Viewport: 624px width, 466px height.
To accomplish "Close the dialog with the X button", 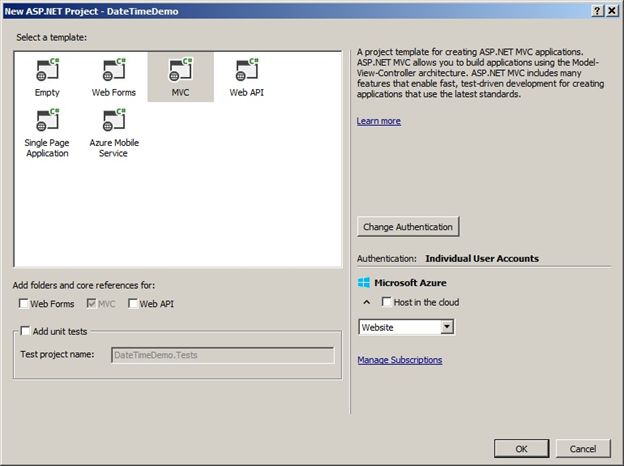I will [x=612, y=11].
